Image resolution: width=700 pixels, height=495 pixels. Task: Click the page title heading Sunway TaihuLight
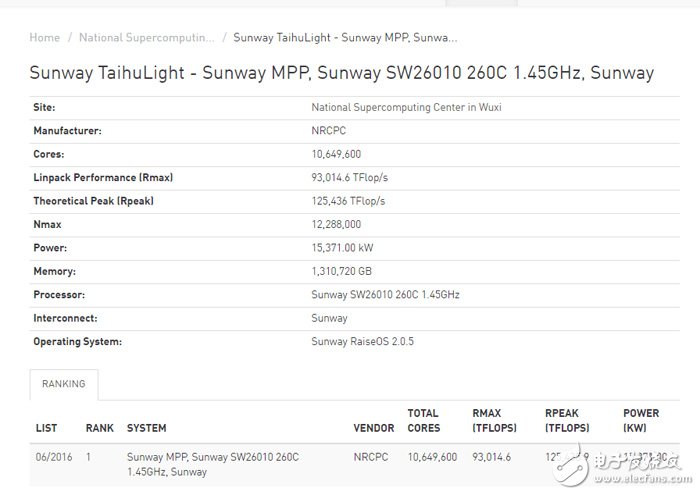pos(341,73)
